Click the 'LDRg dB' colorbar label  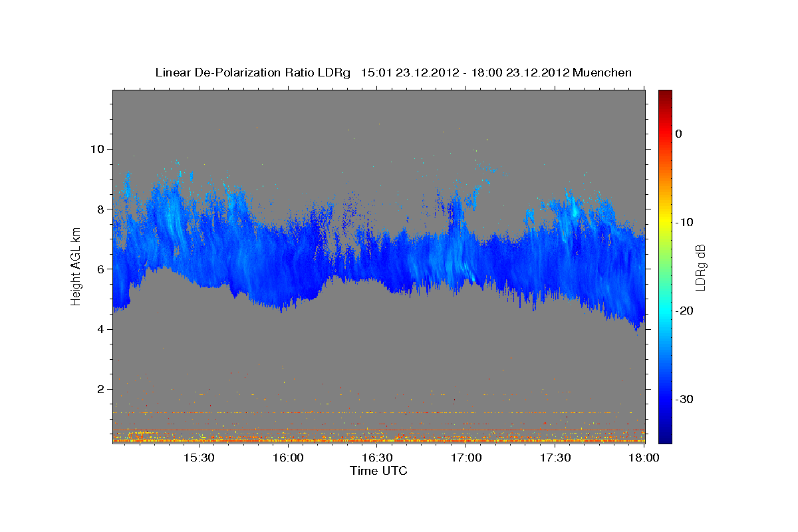pyautogui.click(x=700, y=267)
